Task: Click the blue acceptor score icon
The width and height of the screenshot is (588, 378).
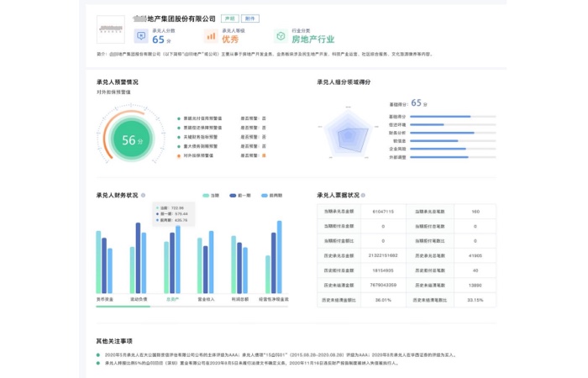Action: tap(141, 36)
